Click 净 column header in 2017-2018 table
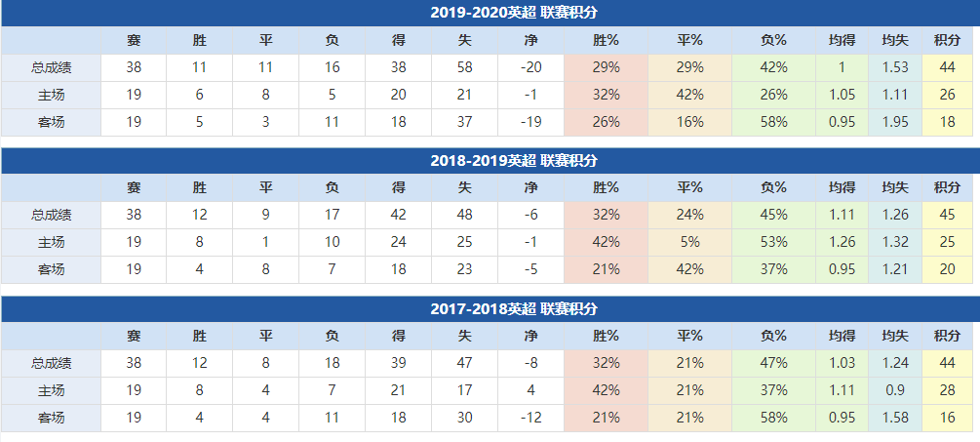 click(530, 337)
